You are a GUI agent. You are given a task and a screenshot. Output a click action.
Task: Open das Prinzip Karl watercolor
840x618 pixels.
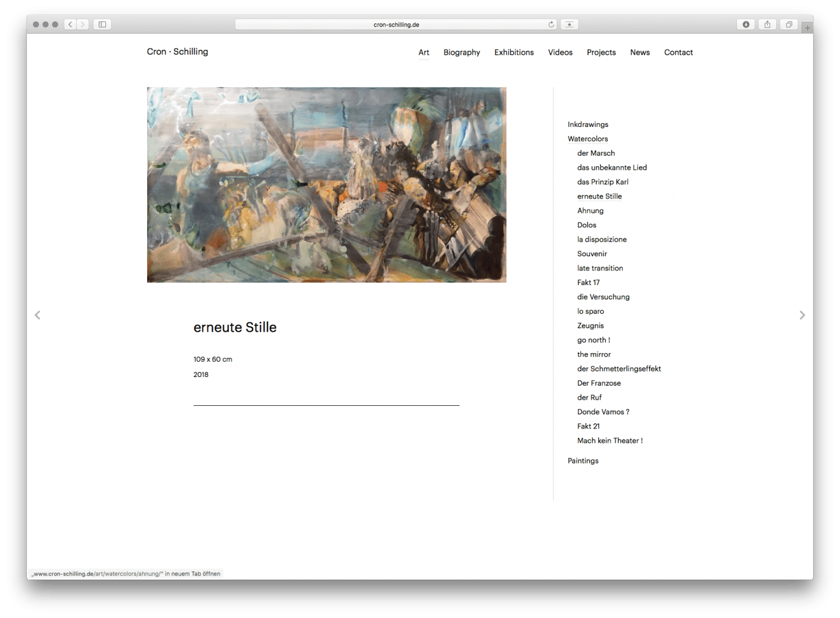click(602, 182)
